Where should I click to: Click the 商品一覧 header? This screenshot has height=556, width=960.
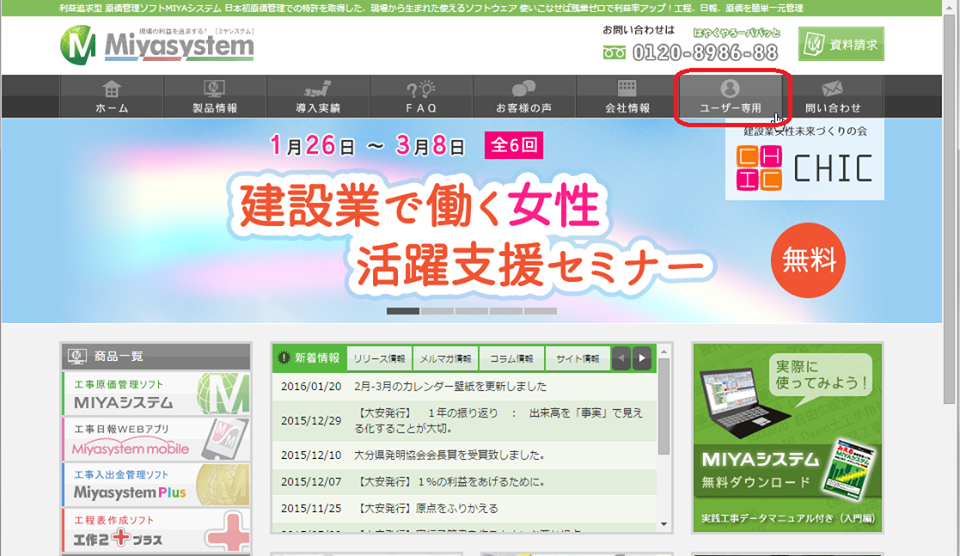pyautogui.click(x=157, y=356)
